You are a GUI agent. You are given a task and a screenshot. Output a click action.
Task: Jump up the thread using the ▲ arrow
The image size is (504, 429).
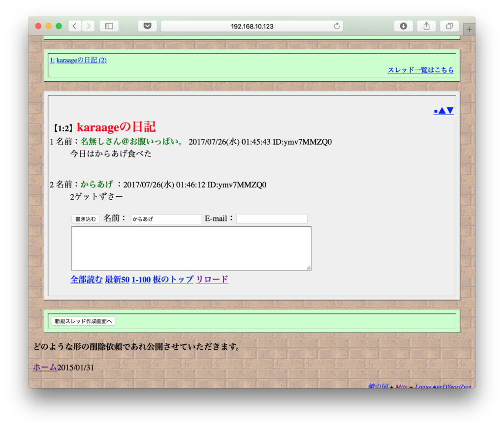point(441,111)
